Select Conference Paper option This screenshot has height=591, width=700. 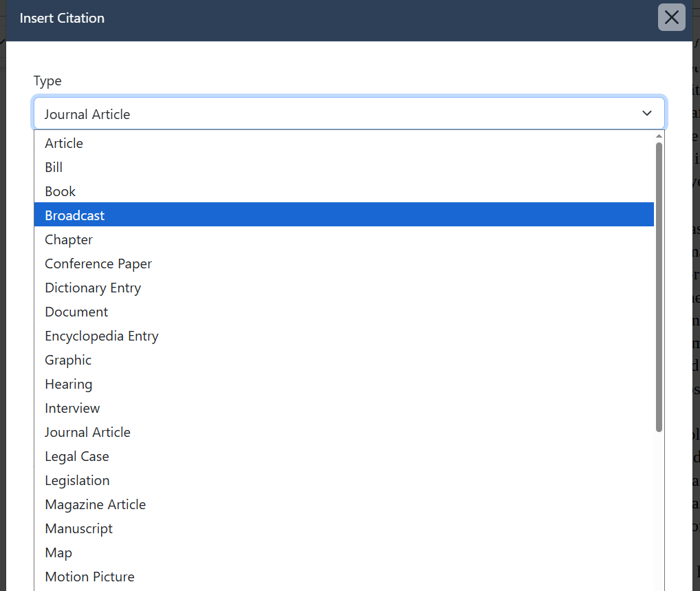98,264
